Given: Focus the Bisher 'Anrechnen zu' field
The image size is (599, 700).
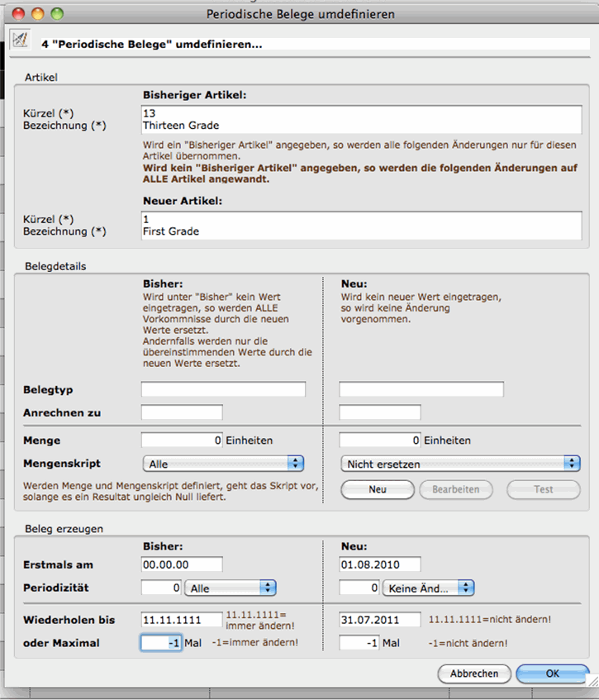Looking at the screenshot, I should [x=182, y=412].
